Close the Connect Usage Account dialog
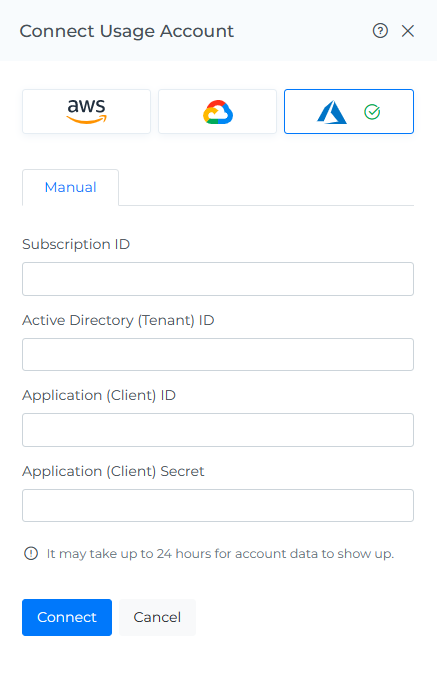Image resolution: width=437 pixels, height=681 pixels. click(408, 31)
